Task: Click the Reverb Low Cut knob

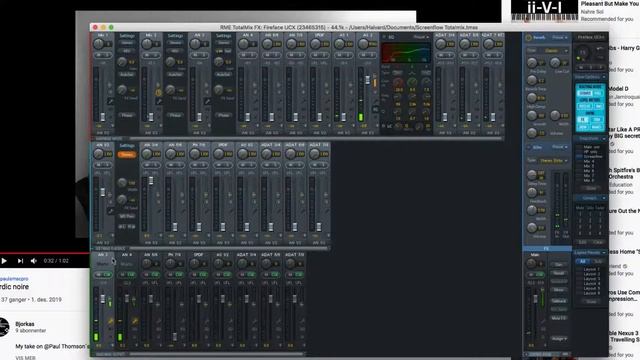Action: point(555,63)
